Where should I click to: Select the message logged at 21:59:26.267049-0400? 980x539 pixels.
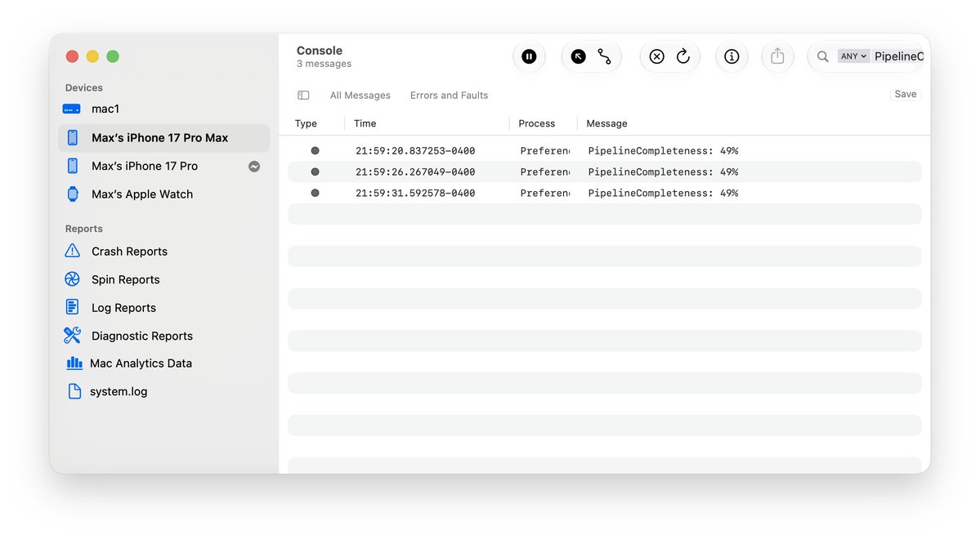(604, 171)
